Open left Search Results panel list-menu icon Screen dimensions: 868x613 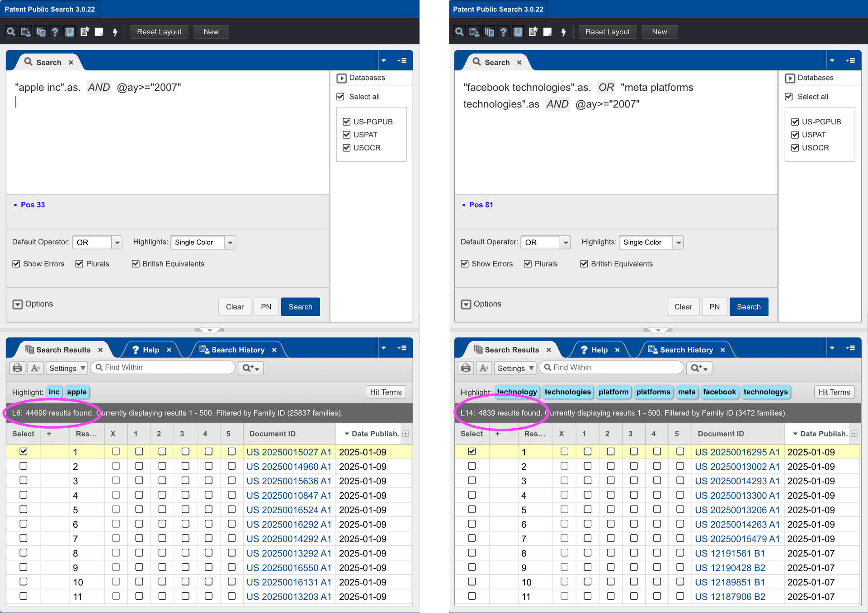pyautogui.click(x=402, y=348)
